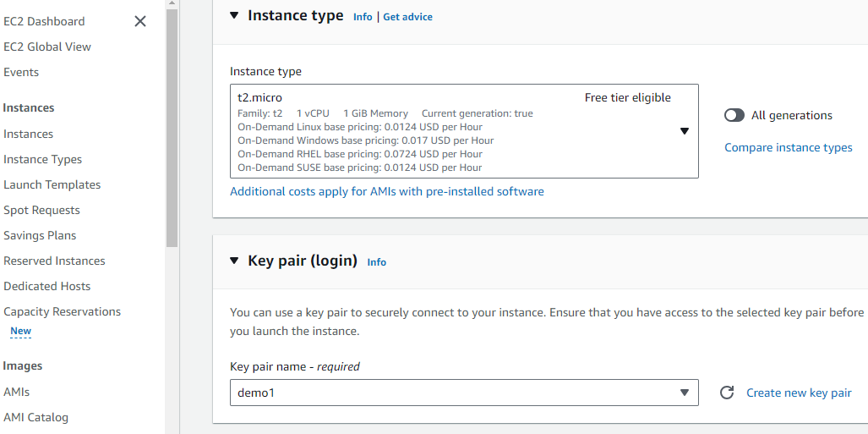The height and width of the screenshot is (434, 868).
Task: Toggle the All generations switch
Action: tap(734, 115)
